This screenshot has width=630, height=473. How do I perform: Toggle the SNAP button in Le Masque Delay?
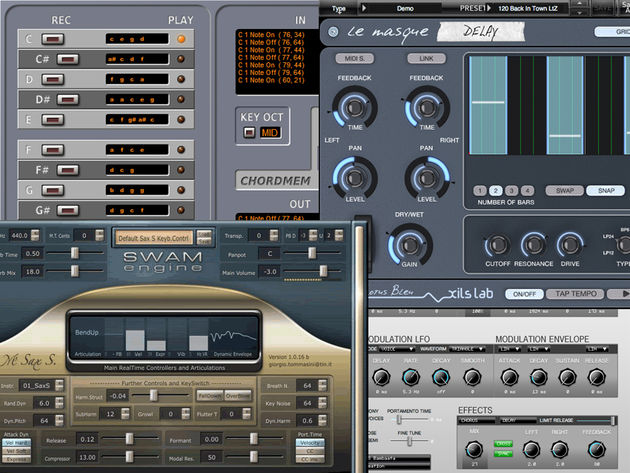606,190
